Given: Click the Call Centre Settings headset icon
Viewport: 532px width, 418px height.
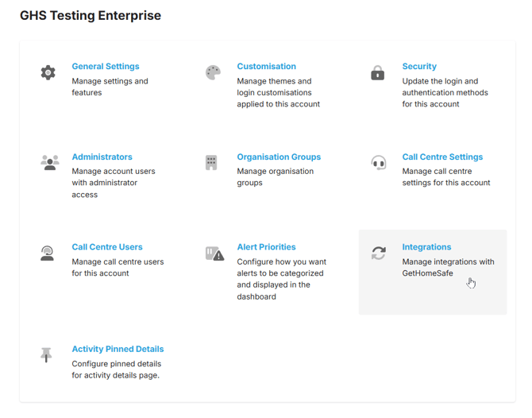Looking at the screenshot, I should click(x=379, y=163).
